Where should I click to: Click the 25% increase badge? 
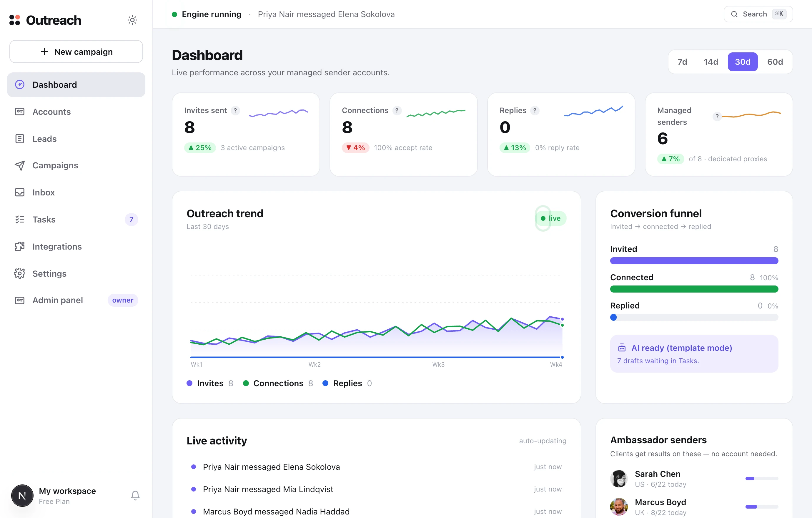[x=200, y=148]
